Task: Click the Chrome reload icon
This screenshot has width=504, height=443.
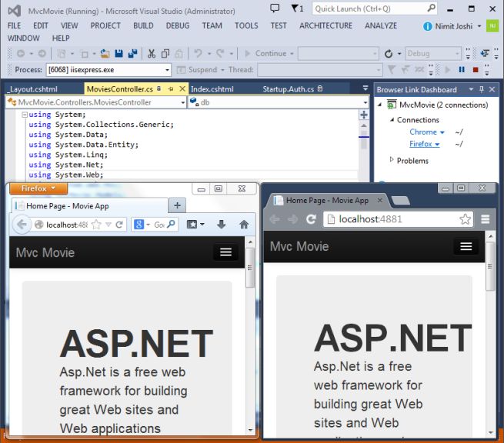Action: (x=311, y=219)
